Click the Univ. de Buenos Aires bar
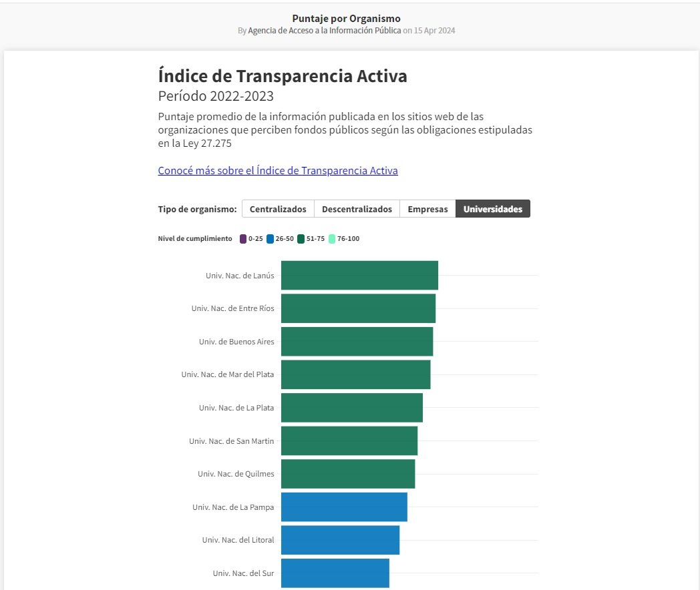 click(357, 342)
